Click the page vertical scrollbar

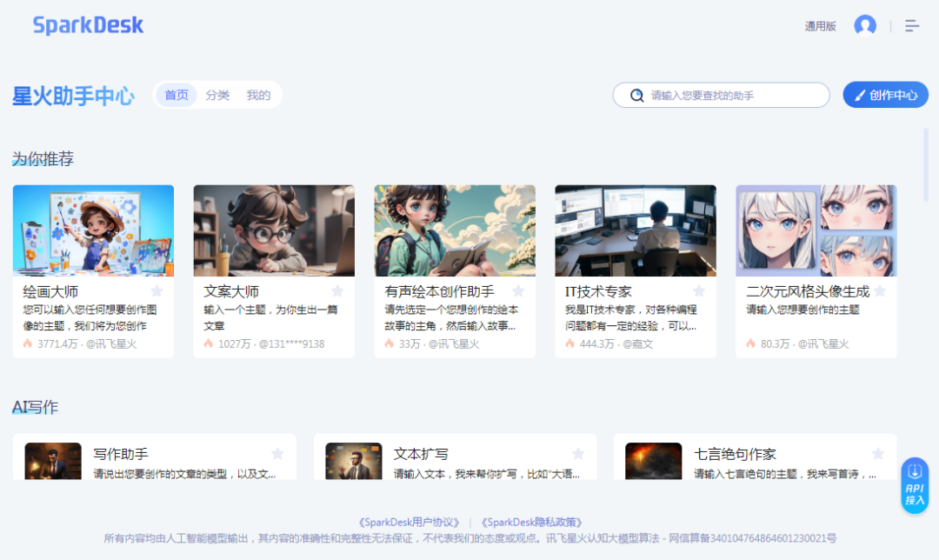[x=926, y=164]
